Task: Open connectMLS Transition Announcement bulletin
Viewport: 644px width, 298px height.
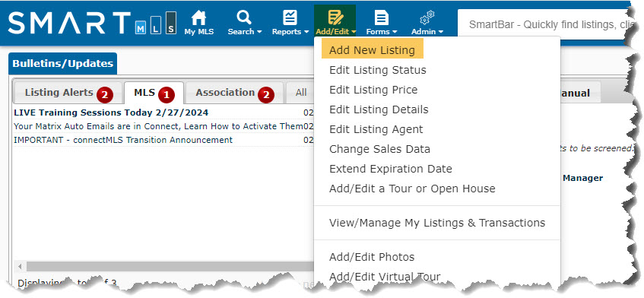Action: pos(123,140)
